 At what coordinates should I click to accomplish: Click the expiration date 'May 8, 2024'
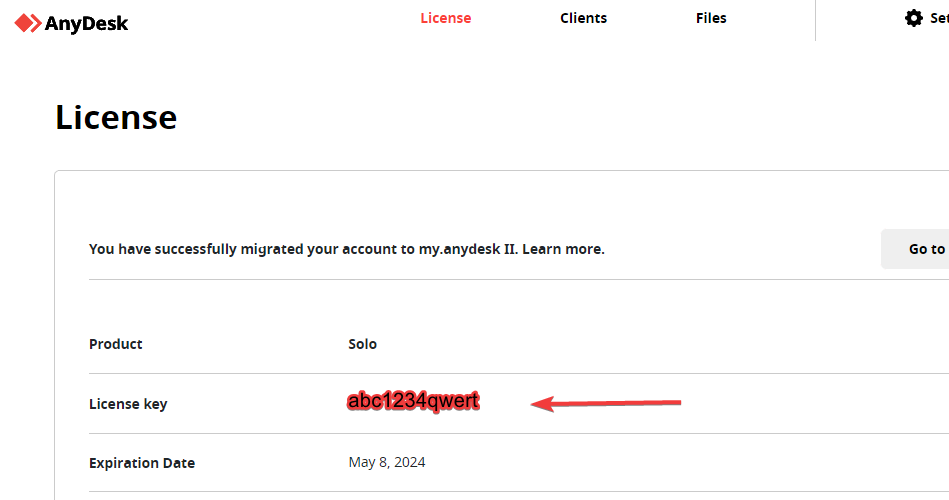click(x=387, y=462)
